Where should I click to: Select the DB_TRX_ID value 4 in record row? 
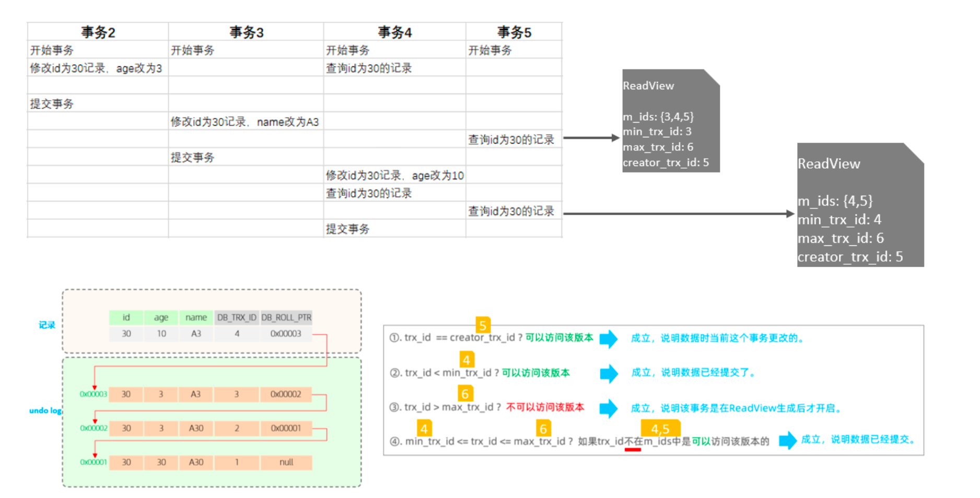237,334
